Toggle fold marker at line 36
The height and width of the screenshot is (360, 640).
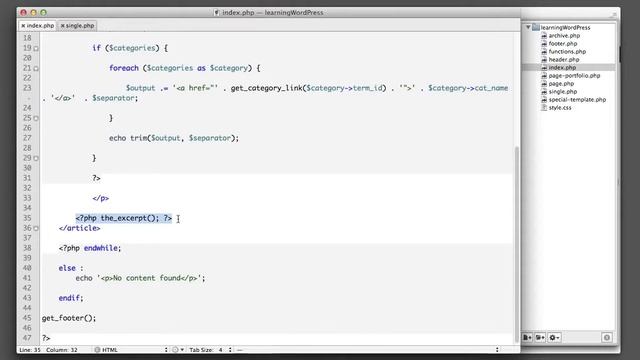pyautogui.click(x=36, y=229)
